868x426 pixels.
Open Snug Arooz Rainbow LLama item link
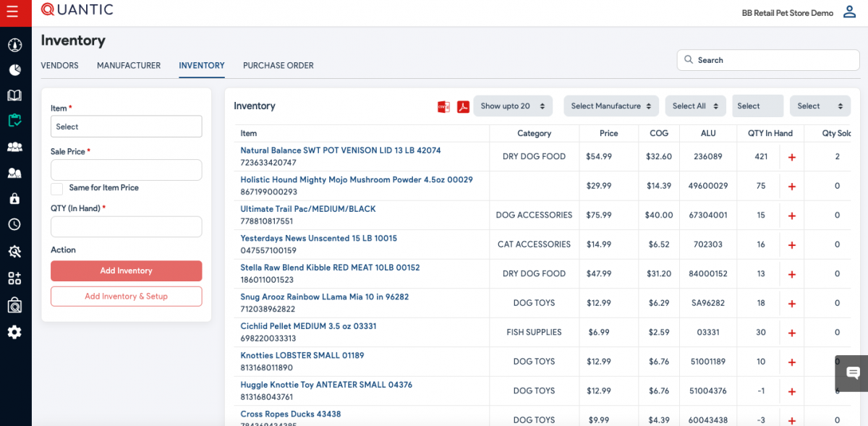325,297
